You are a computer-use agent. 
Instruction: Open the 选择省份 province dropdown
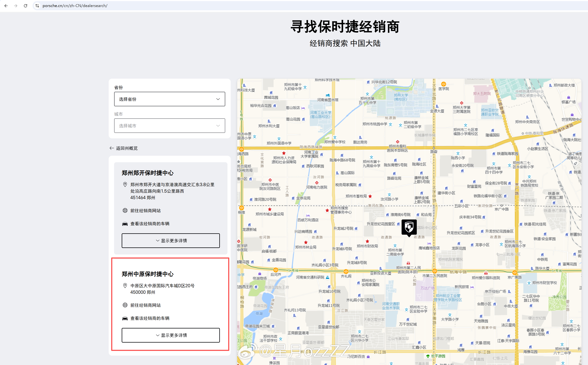pyautogui.click(x=169, y=99)
